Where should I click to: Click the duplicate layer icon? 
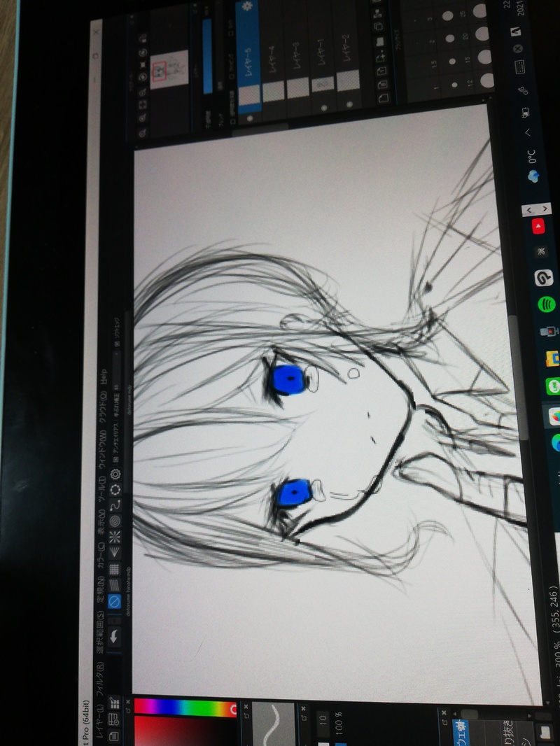coord(378,26)
